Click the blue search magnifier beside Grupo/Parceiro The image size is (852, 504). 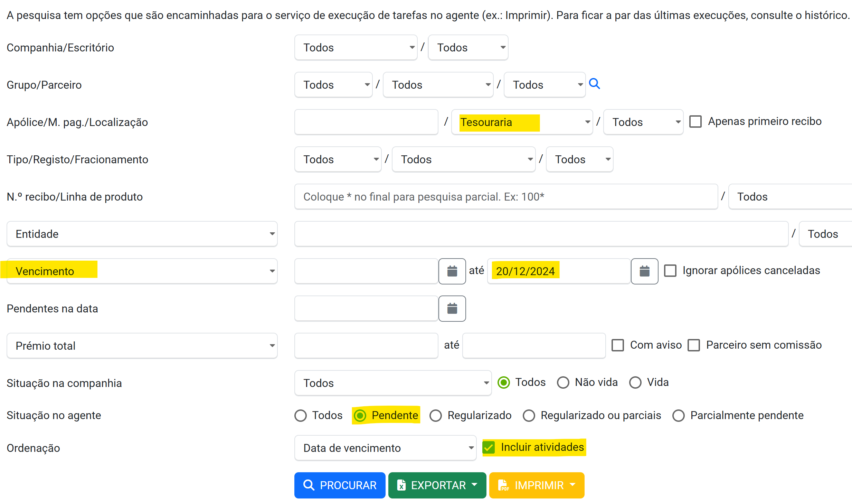click(x=594, y=84)
